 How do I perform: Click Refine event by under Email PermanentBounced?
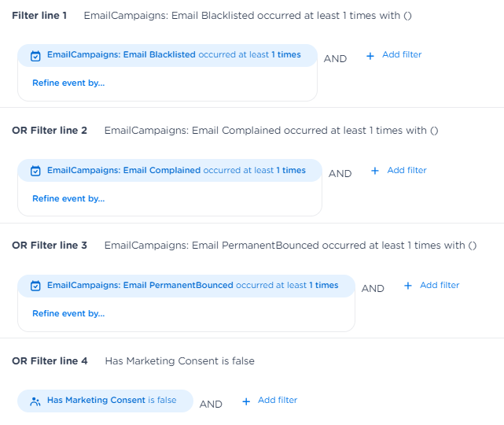click(x=68, y=313)
